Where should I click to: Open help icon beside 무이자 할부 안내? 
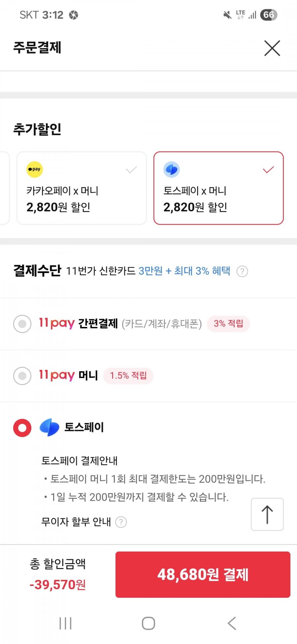point(121,522)
